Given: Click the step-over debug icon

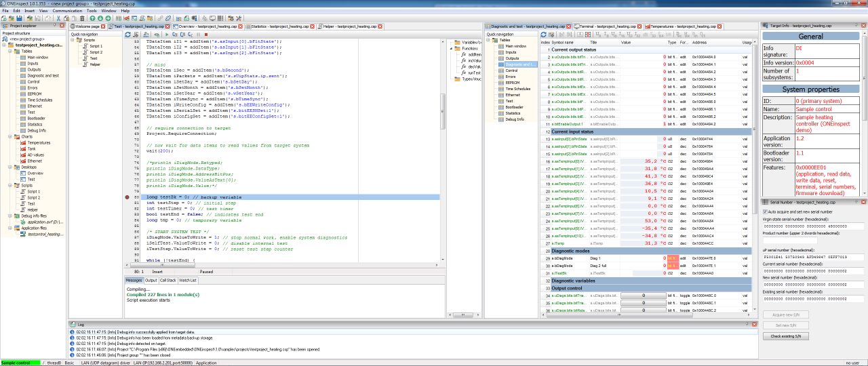Looking at the screenshot, I should coord(182,34).
